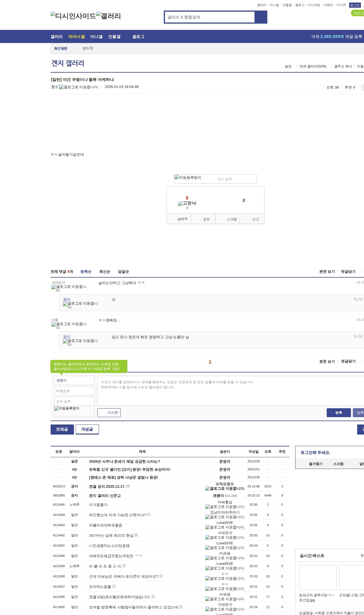Viewport: 364px width, 615px height.
Task: Sort comments by 최신순
Action: pyautogui.click(x=105, y=272)
